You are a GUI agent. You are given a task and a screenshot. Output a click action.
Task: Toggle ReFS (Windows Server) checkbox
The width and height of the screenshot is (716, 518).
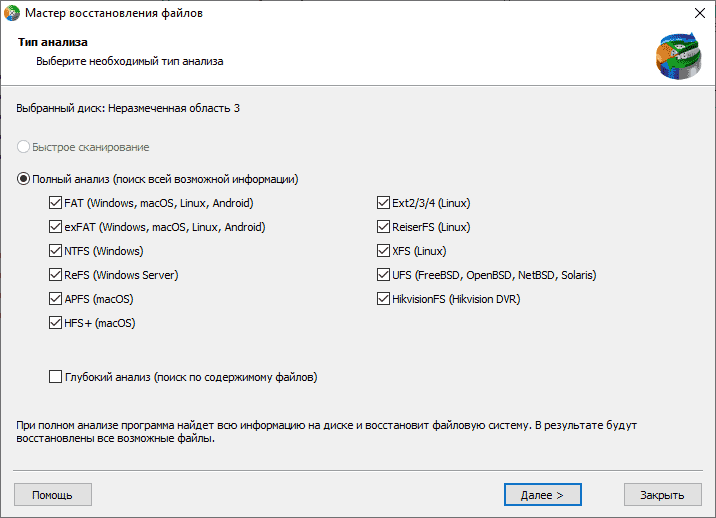tap(55, 275)
